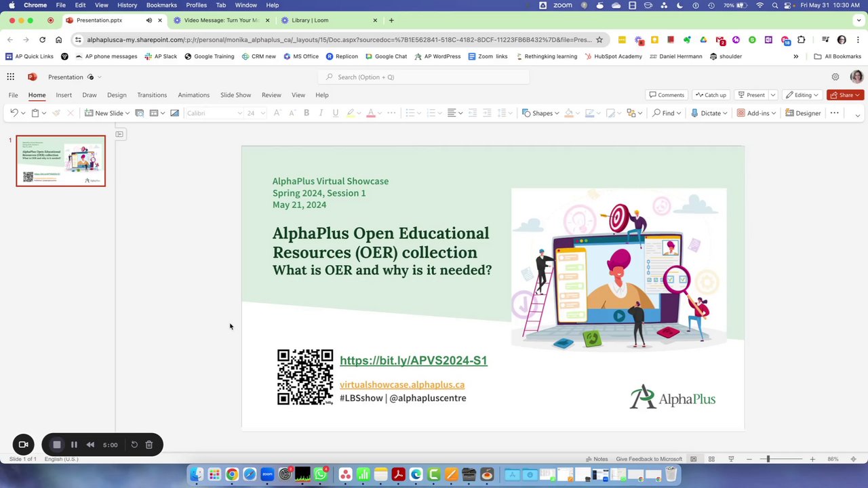Image resolution: width=868 pixels, height=488 pixels.
Task: Open the bit.ly/APVS2024-S1 link
Action: point(414,361)
